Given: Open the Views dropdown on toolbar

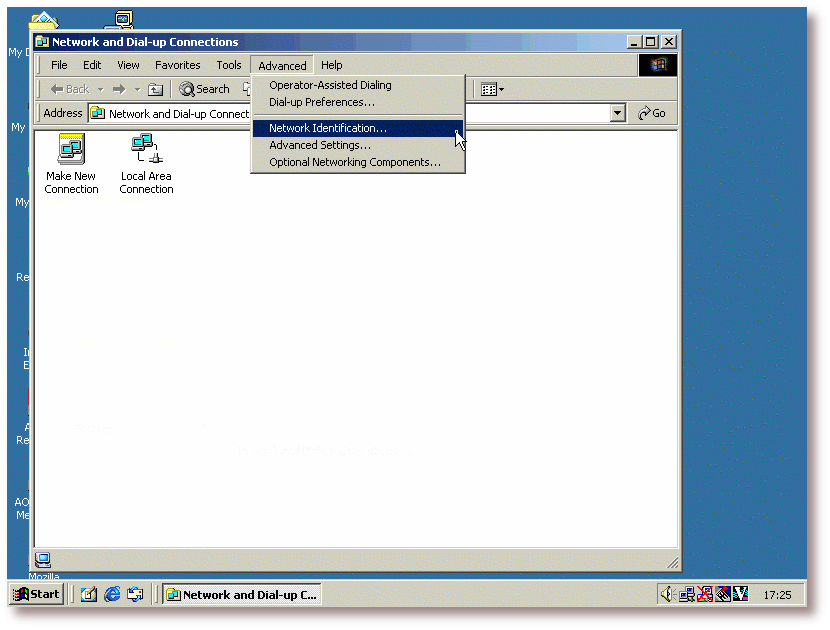Looking at the screenshot, I should pyautogui.click(x=492, y=89).
